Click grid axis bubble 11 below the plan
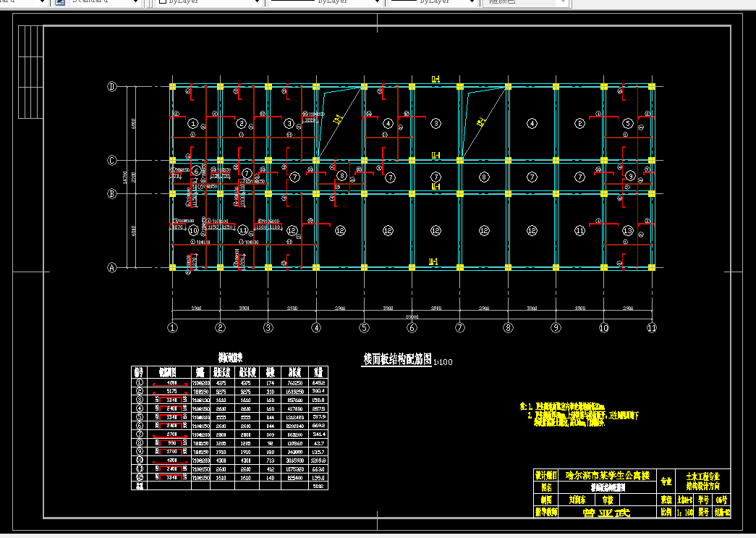756x538 pixels. 651,327
